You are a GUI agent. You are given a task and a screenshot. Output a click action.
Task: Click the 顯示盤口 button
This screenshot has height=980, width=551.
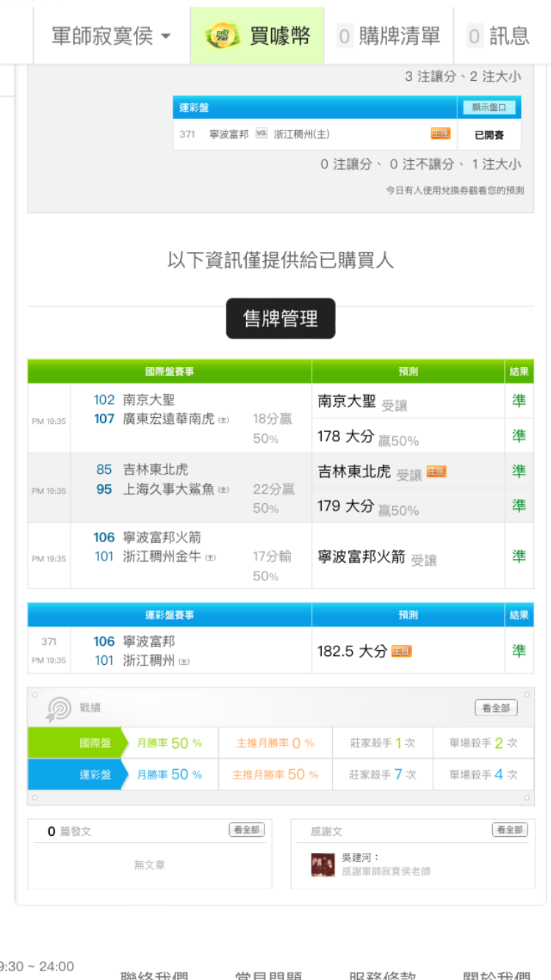489,107
